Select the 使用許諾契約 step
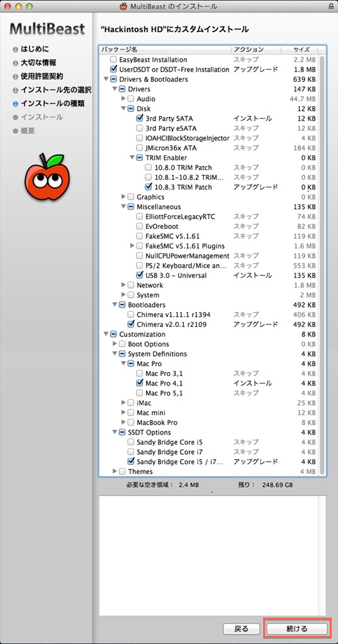The height and width of the screenshot is (644, 338). click(x=42, y=76)
